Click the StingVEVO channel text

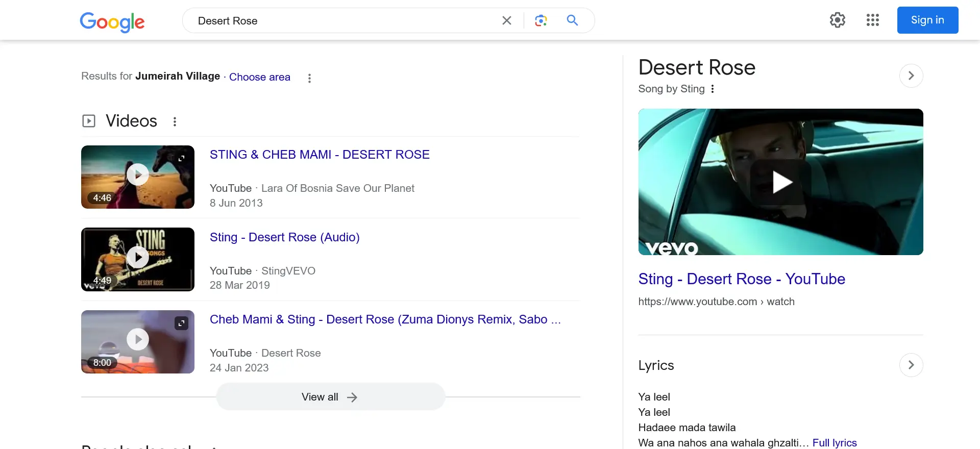coord(288,271)
